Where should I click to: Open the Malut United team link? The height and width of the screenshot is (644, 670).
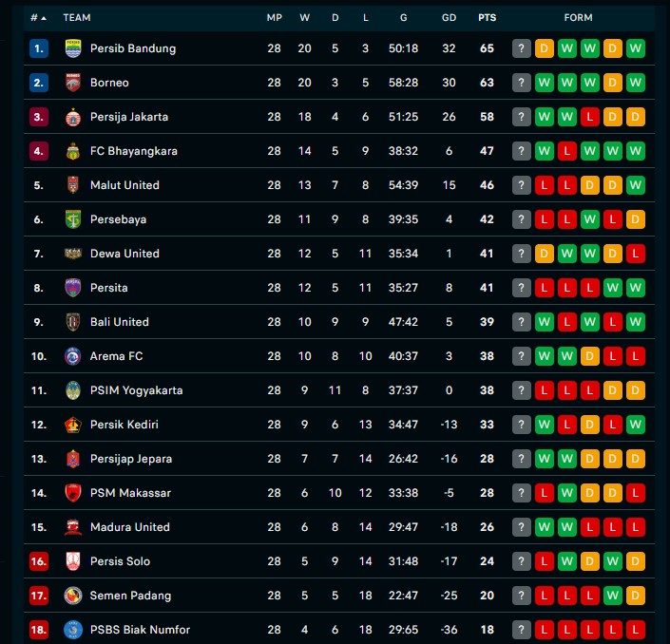pyautogui.click(x=124, y=185)
